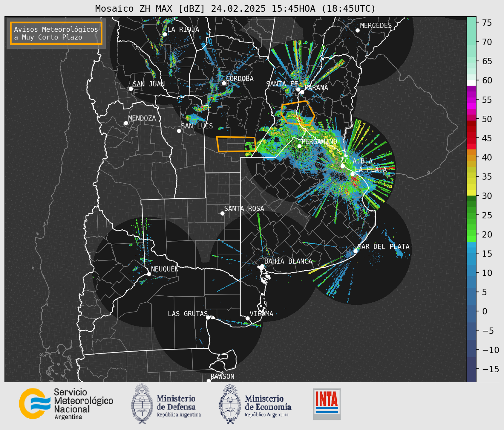The width and height of the screenshot is (504, 430).
Task: Click the white dot marking Santa Rosa
Action: coord(222,213)
